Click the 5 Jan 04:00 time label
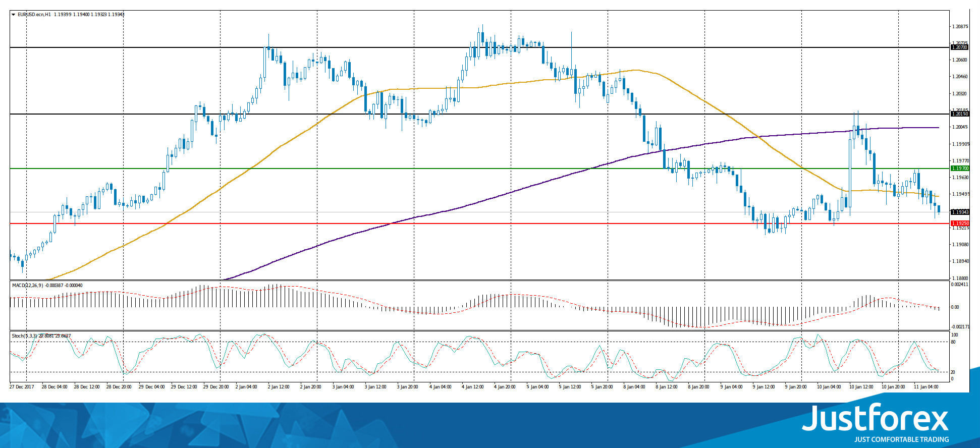 [x=537, y=387]
